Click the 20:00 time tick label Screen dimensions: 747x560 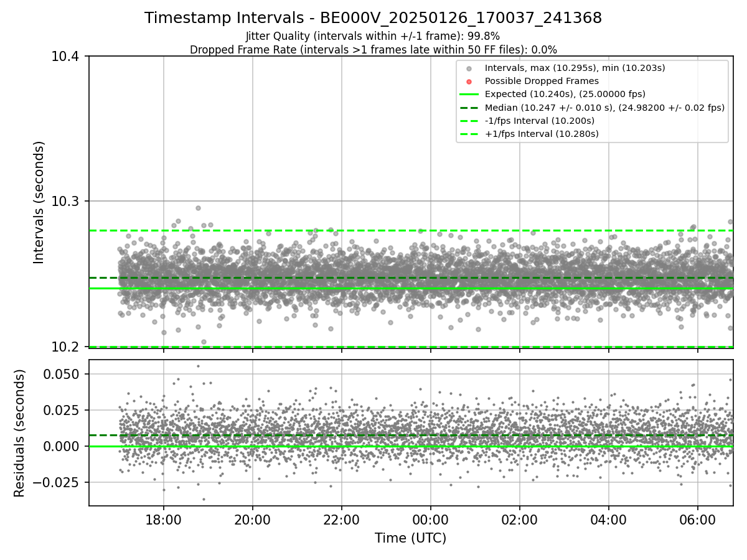(x=253, y=520)
